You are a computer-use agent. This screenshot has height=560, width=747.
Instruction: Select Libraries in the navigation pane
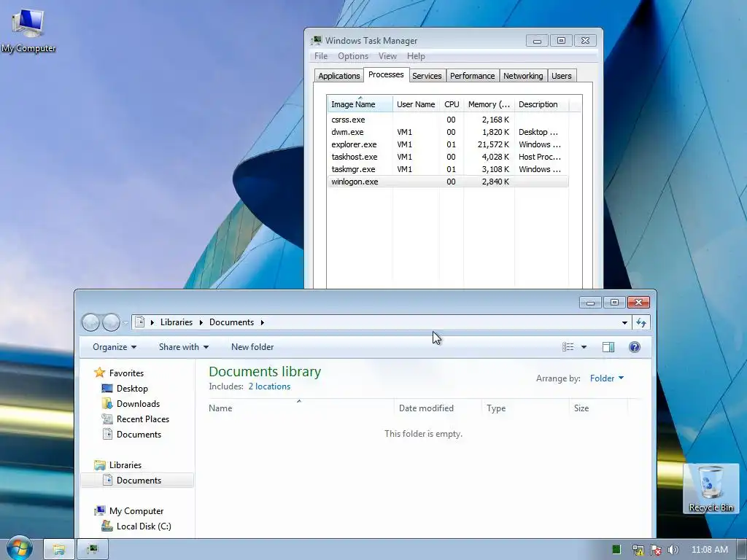125,464
